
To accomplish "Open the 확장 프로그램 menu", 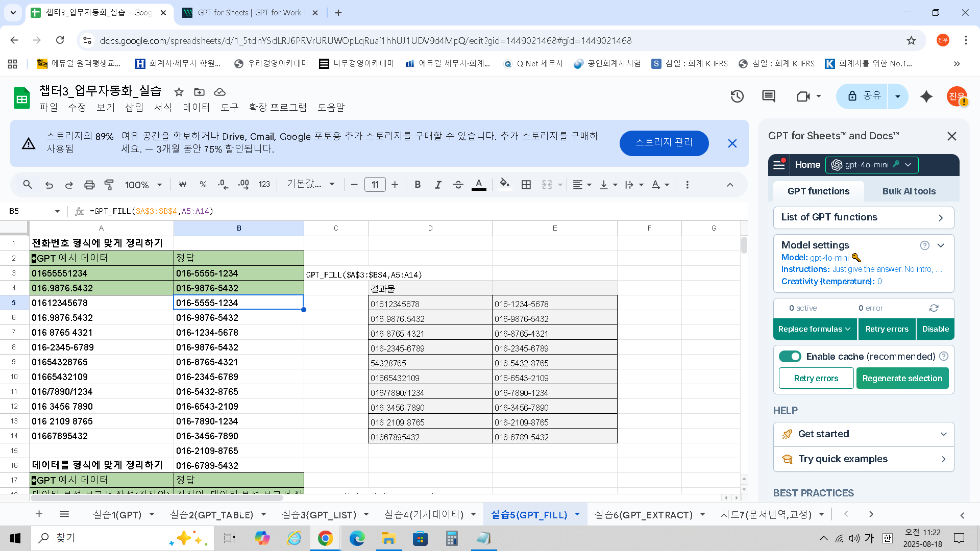I will coord(278,107).
